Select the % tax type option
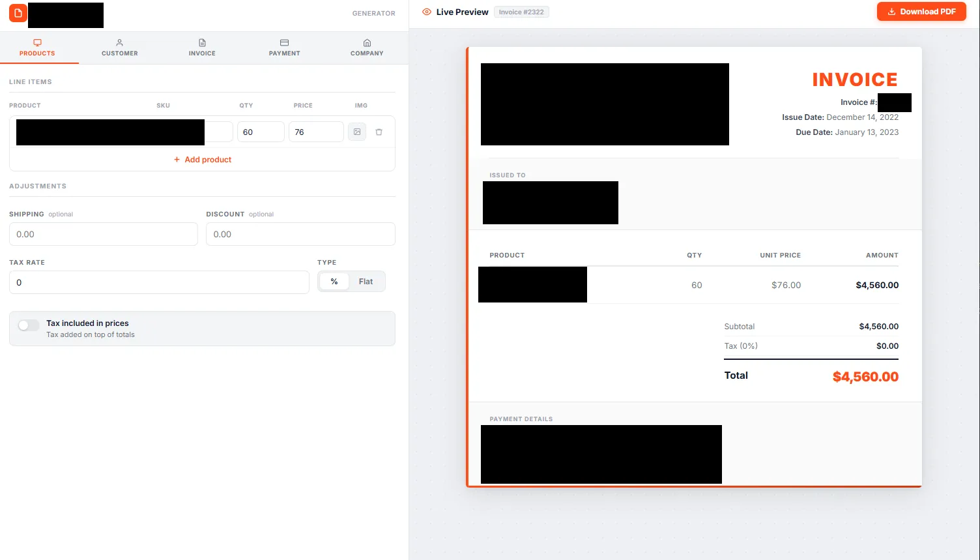This screenshot has height=560, width=980. pyautogui.click(x=334, y=282)
